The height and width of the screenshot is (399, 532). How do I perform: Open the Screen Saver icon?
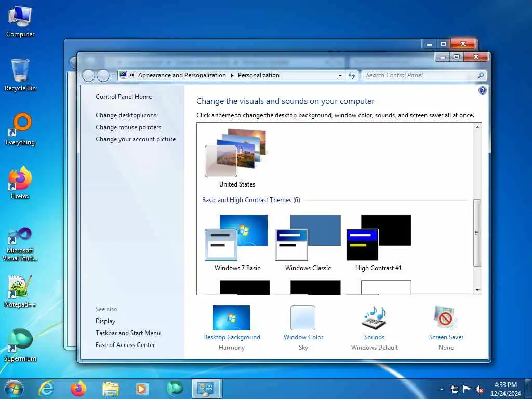[445, 317]
